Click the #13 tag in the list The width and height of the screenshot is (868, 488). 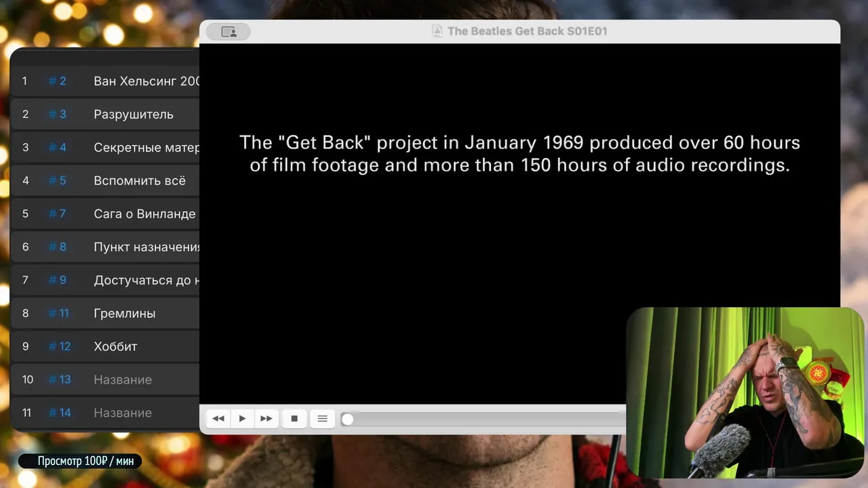coord(60,380)
